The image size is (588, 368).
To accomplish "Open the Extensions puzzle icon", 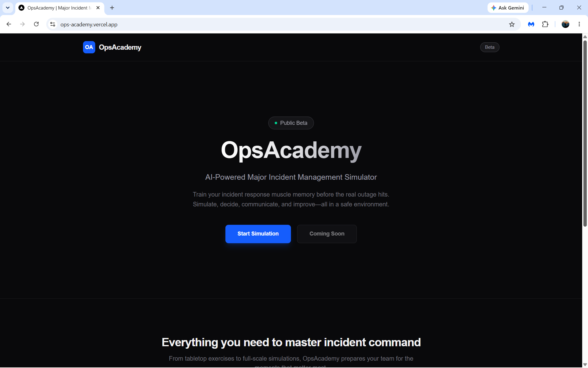I will tap(545, 24).
